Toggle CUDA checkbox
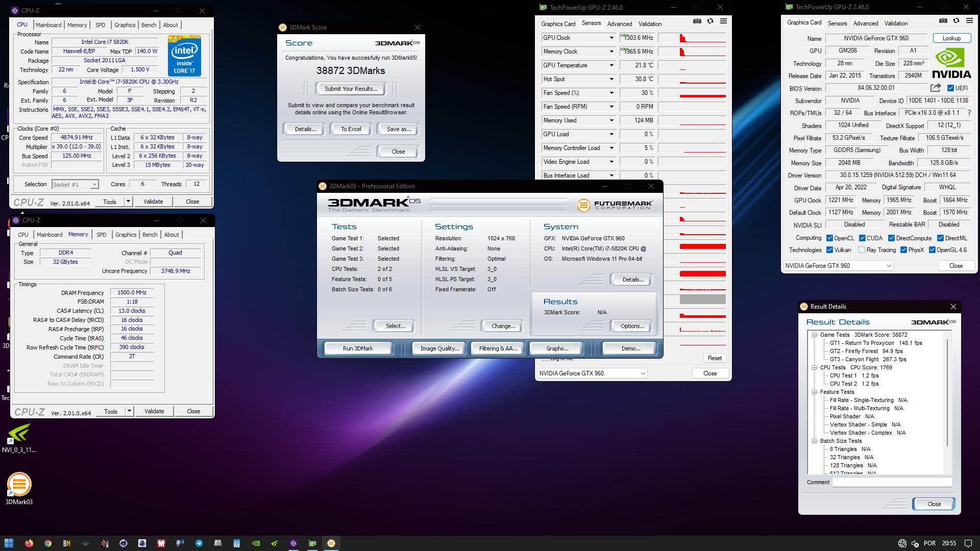Screen dimensions: 980x551 click(x=862, y=238)
